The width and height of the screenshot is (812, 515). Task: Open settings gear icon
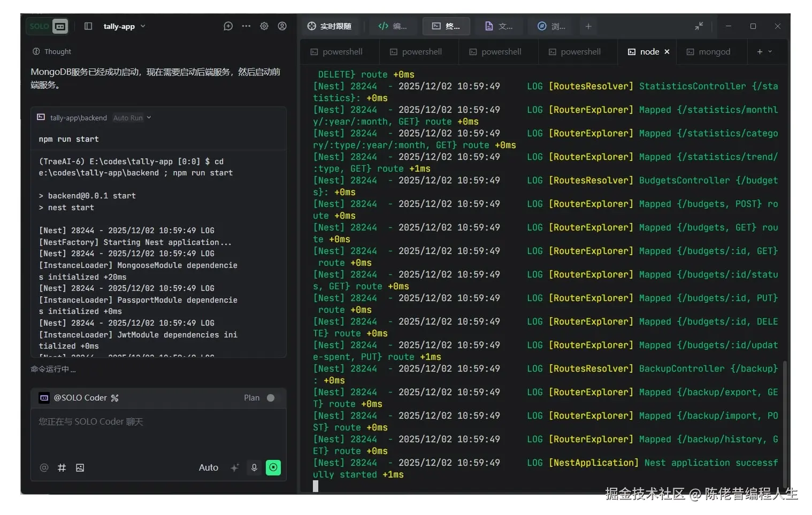pyautogui.click(x=264, y=26)
